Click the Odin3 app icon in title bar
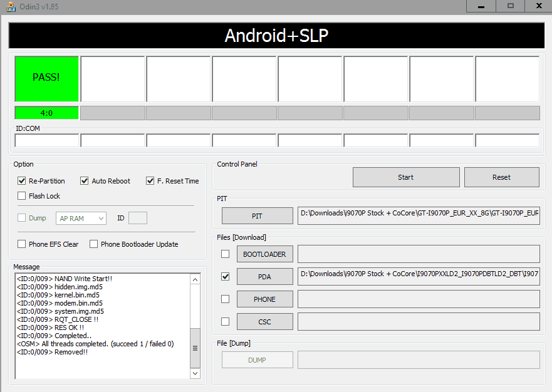 coord(11,6)
